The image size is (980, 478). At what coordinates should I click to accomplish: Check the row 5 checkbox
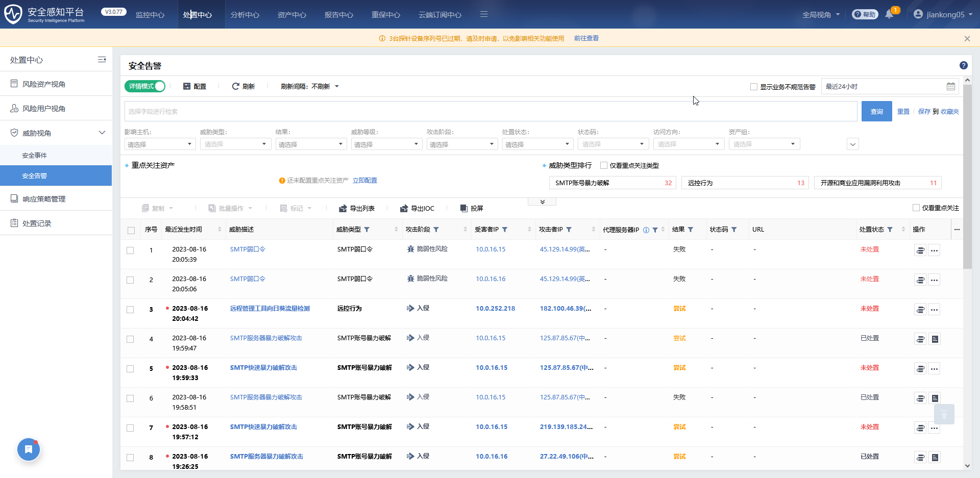coord(130,369)
